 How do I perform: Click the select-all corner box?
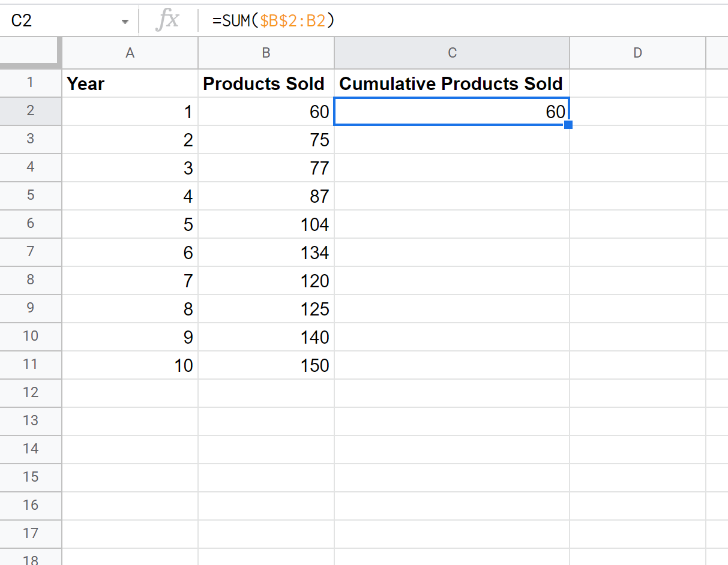coord(30,53)
